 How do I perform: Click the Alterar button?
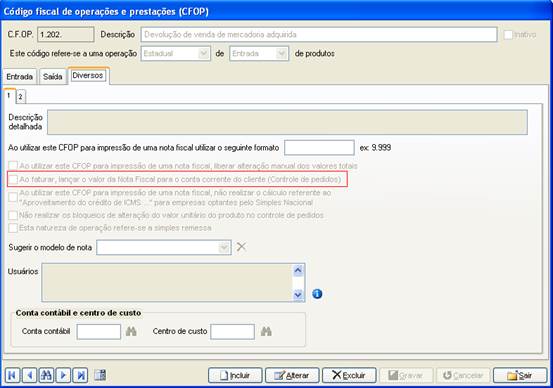[x=292, y=375]
